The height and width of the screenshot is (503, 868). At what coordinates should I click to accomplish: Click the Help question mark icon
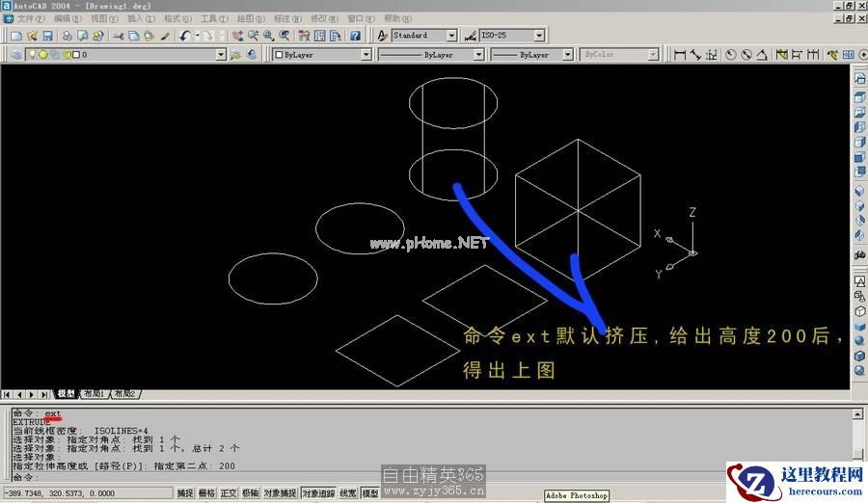355,36
